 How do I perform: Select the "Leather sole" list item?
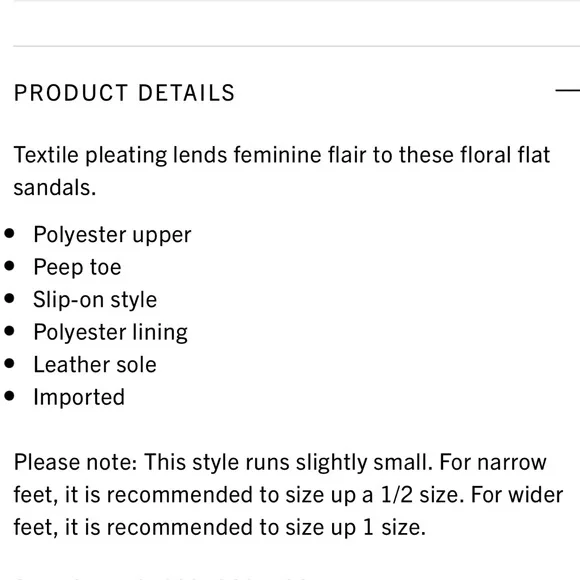point(95,365)
